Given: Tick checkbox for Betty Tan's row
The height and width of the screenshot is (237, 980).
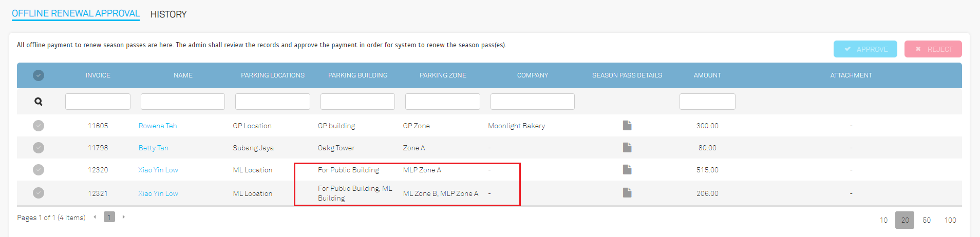Looking at the screenshot, I should click(39, 148).
